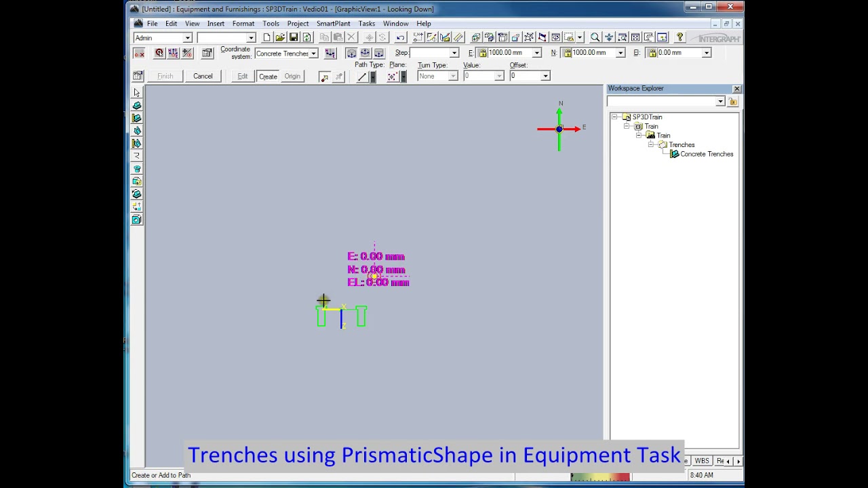The image size is (868, 488).
Task: Click the Save floppy disk icon
Action: click(x=294, y=38)
